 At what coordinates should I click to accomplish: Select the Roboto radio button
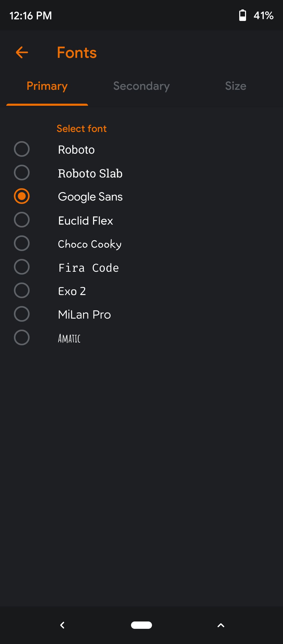click(22, 149)
